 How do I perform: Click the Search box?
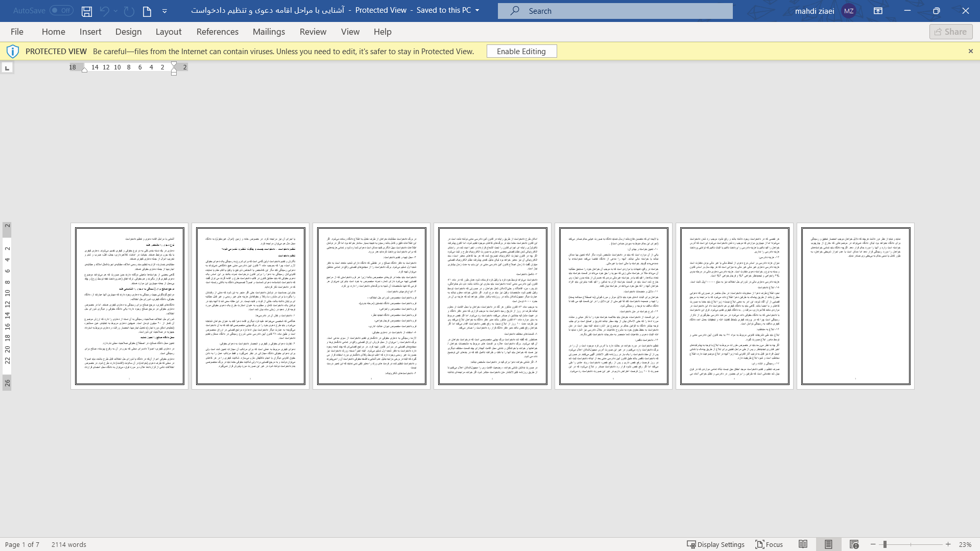pos(615,11)
